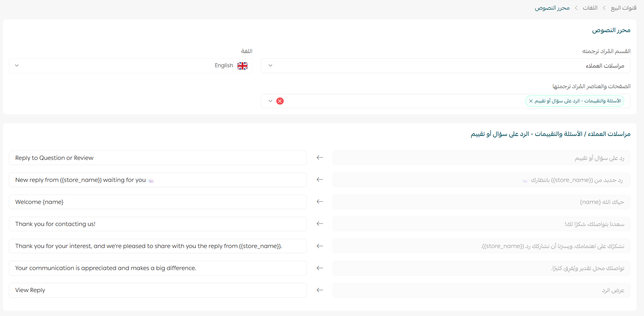644x316 pixels.
Task: Open the English language dropdown
Action: pos(131,66)
